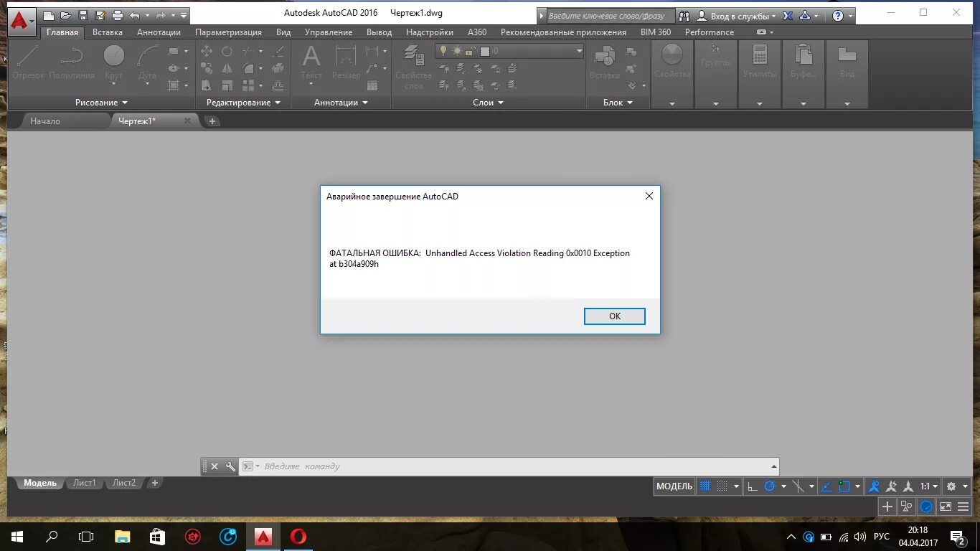Open the A360 ribbon tab
The width and height of the screenshot is (980, 551).
(477, 32)
